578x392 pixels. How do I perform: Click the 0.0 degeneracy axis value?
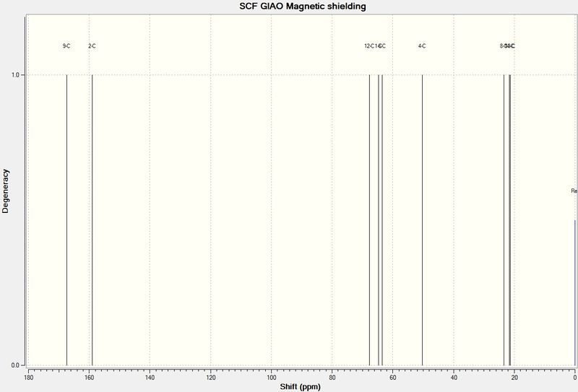15,365
